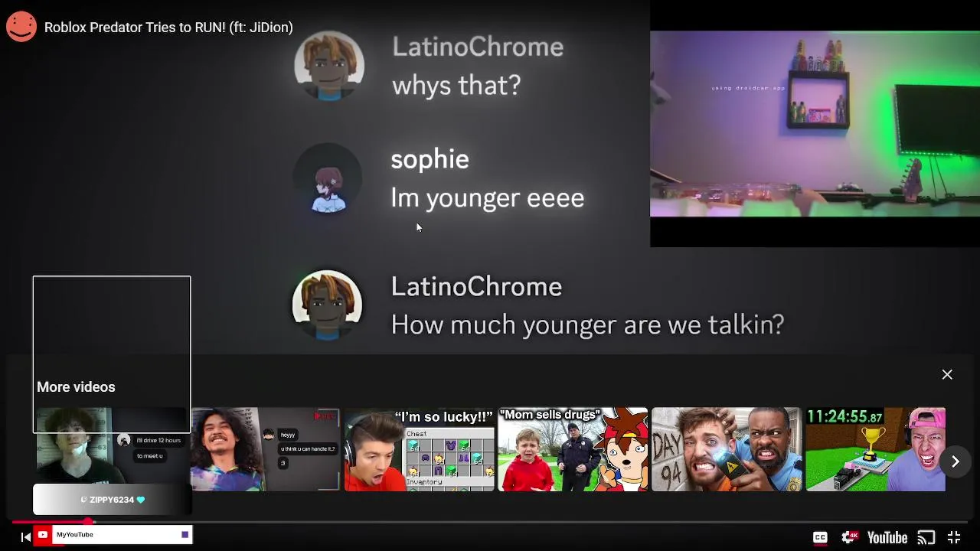Click the More videos heading
Screen dimensions: 980x551
[76, 386]
